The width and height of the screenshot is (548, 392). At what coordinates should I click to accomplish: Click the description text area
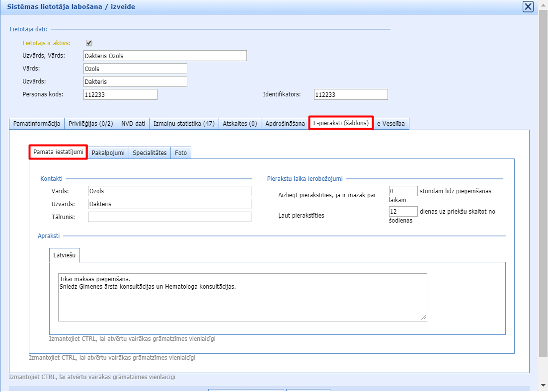coord(242,297)
